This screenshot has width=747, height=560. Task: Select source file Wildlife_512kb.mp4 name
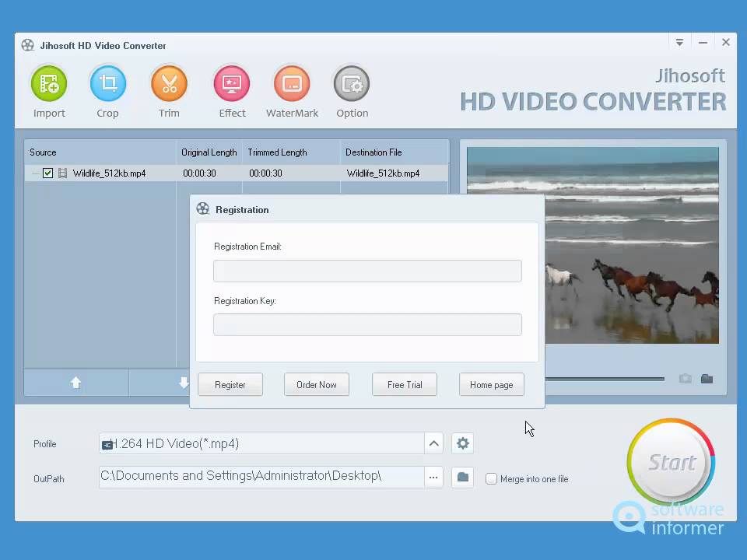coord(109,173)
